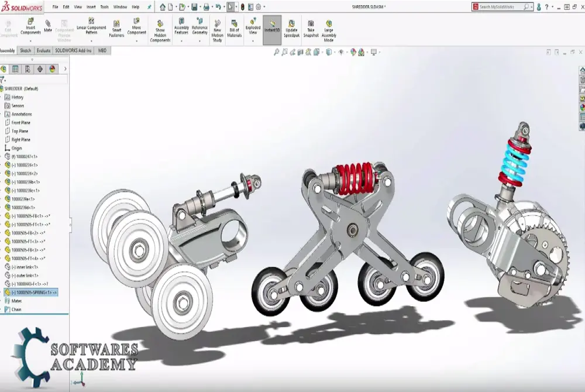This screenshot has width=585, height=392.
Task: Click Take Snapshot
Action: point(311,29)
